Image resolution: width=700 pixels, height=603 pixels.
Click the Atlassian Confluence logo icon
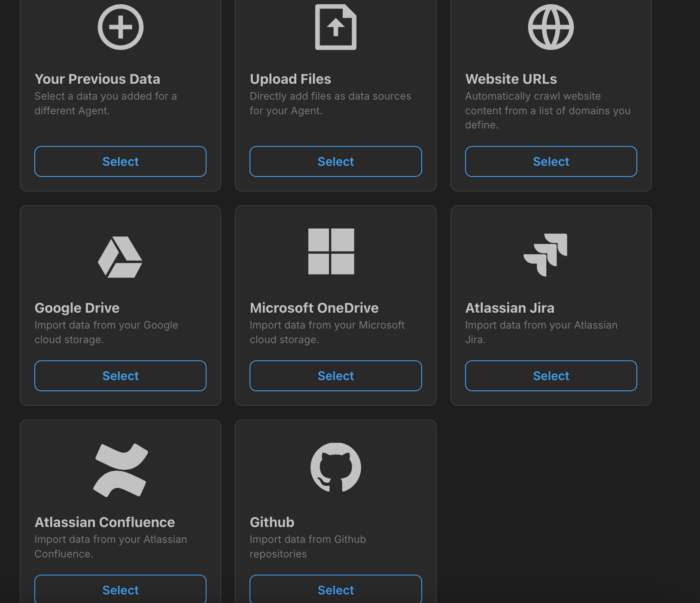pos(121,470)
